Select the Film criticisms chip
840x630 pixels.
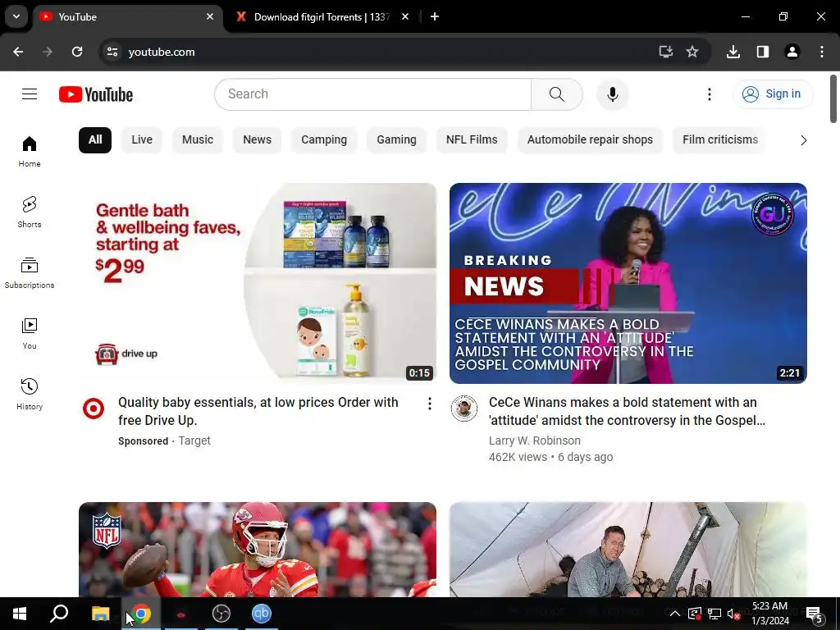(x=720, y=139)
